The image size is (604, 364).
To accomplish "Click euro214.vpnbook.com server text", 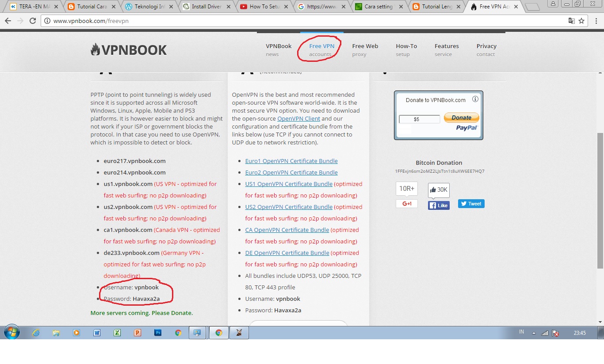I will coord(134,172).
